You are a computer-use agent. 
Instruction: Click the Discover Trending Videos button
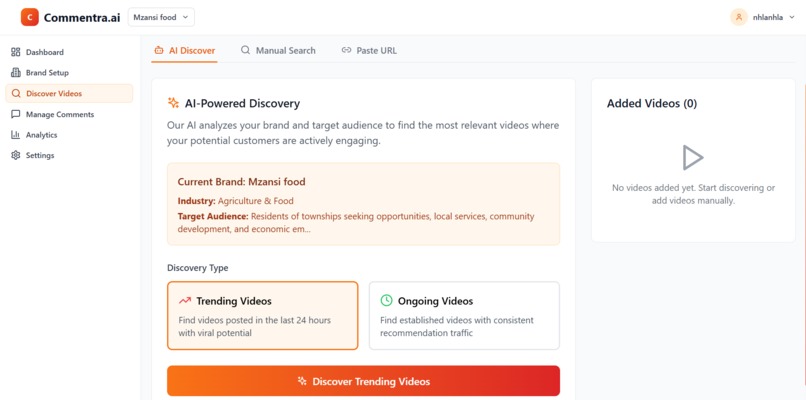click(x=363, y=381)
